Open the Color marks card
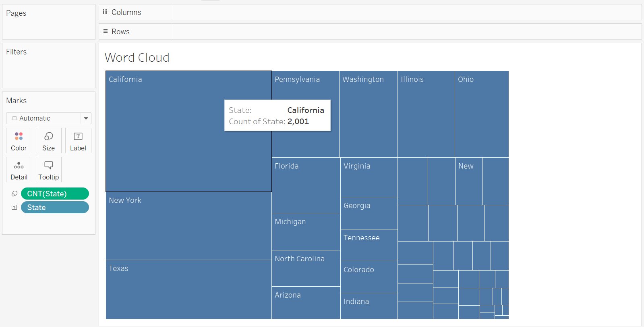The height and width of the screenshot is (327, 644). (x=19, y=141)
